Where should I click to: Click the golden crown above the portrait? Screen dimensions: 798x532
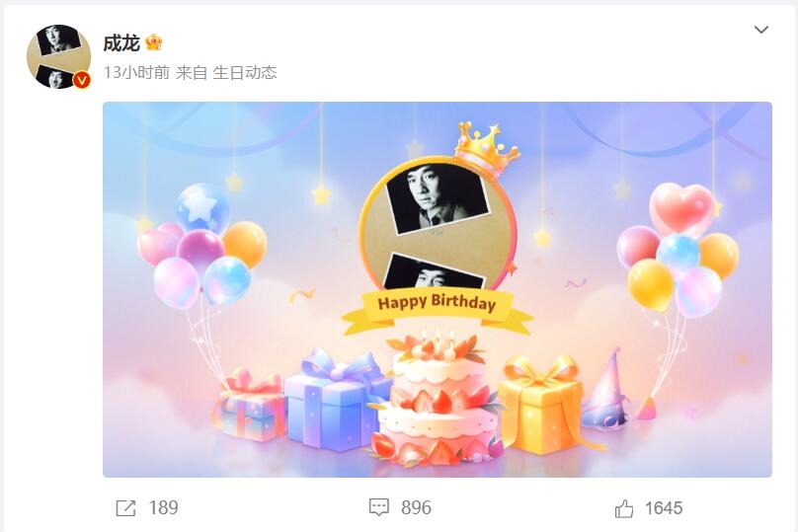click(x=485, y=147)
